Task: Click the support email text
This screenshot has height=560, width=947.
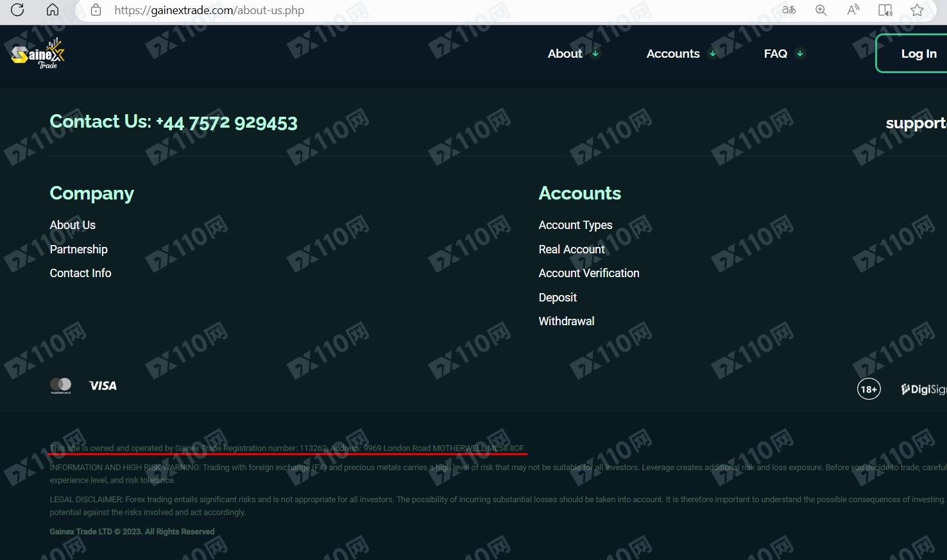Action: click(x=916, y=123)
